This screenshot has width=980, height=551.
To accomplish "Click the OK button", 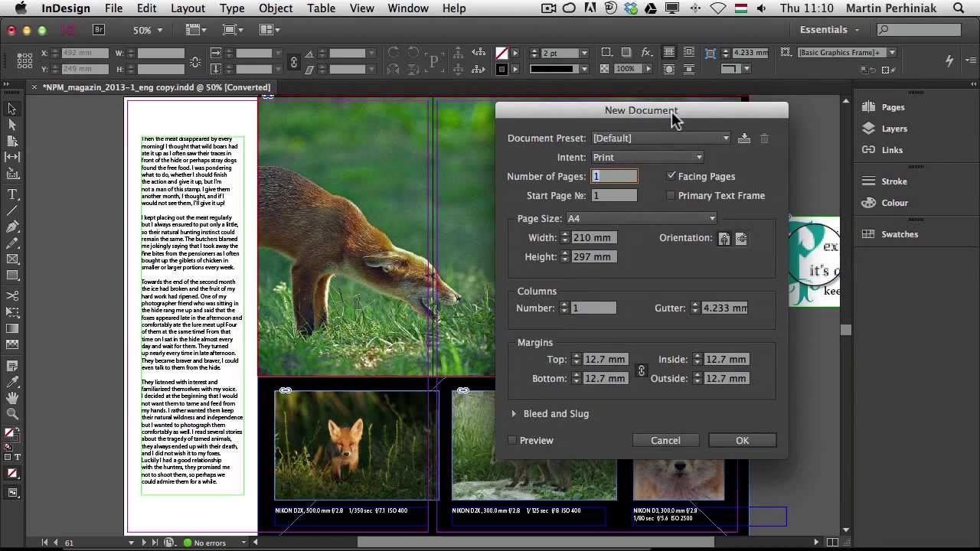I will click(741, 440).
